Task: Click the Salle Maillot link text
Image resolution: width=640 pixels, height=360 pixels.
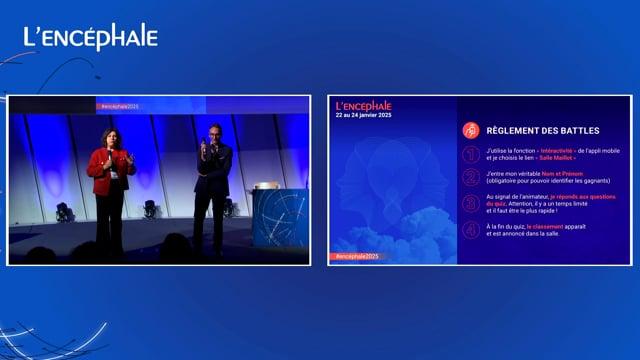Action: 556,158
